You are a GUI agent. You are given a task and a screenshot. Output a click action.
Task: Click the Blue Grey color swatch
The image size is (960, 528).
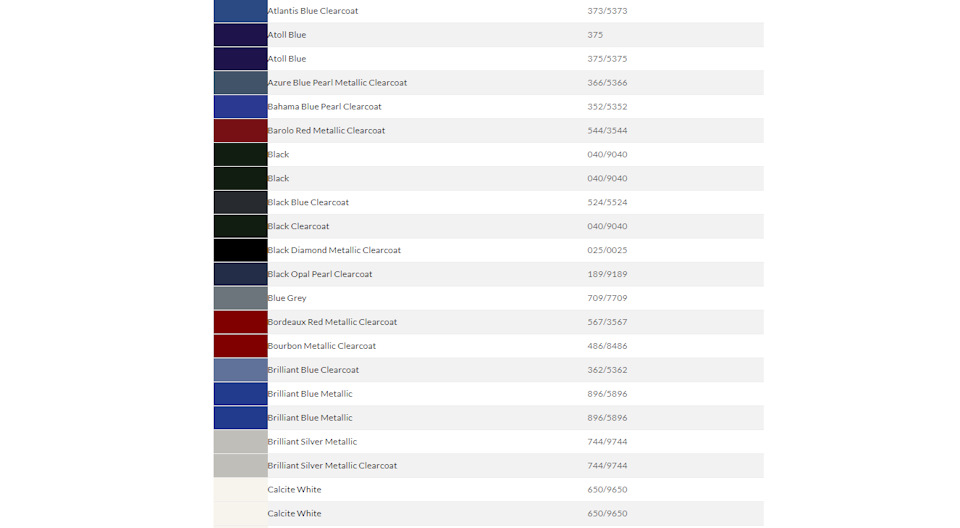tap(240, 298)
